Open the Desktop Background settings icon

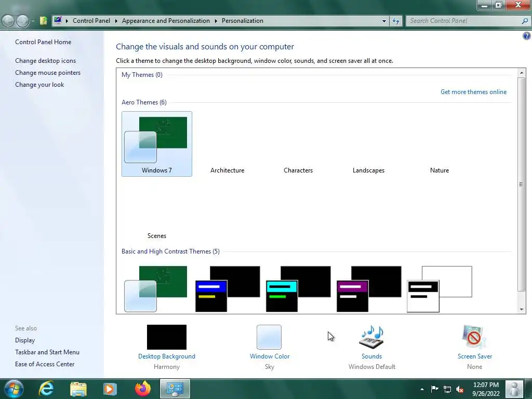coord(167,337)
